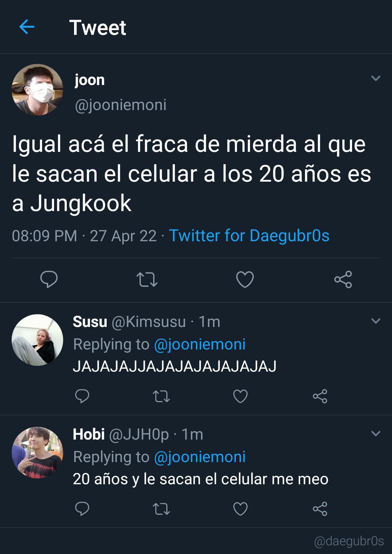392x554 pixels.
Task: Open @jooniemoni mention in Susu's reply
Action: 200,344
